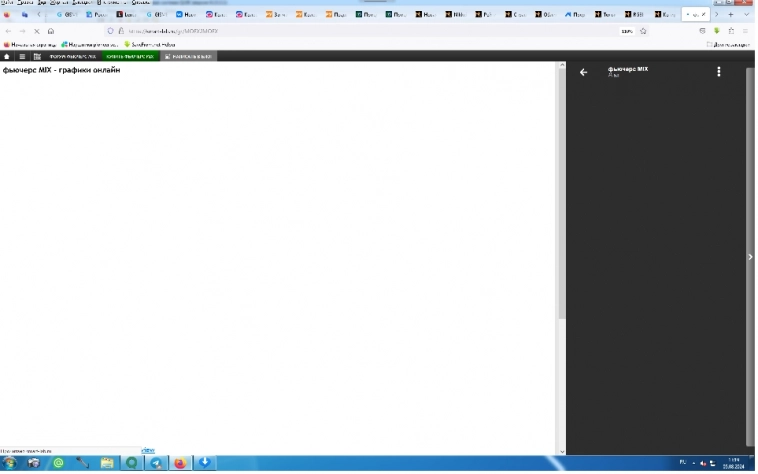Open the three-dot menu in the side panel
758x474 pixels.
(x=718, y=72)
